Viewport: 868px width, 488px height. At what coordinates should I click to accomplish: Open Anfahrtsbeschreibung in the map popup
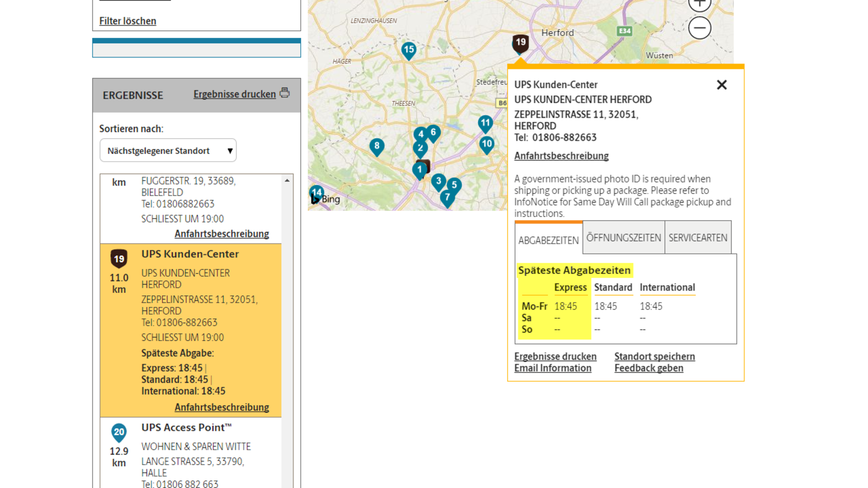[x=561, y=156]
